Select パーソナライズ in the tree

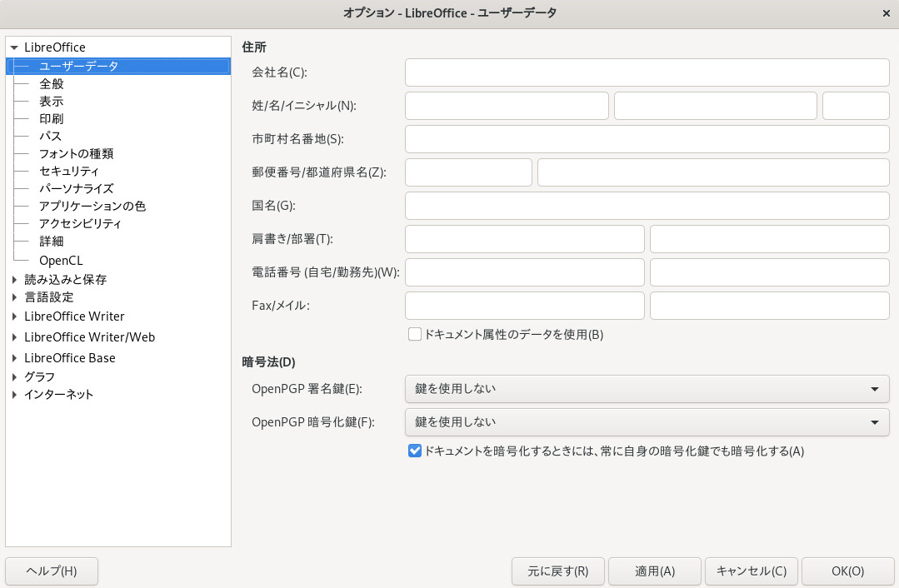[77, 188]
